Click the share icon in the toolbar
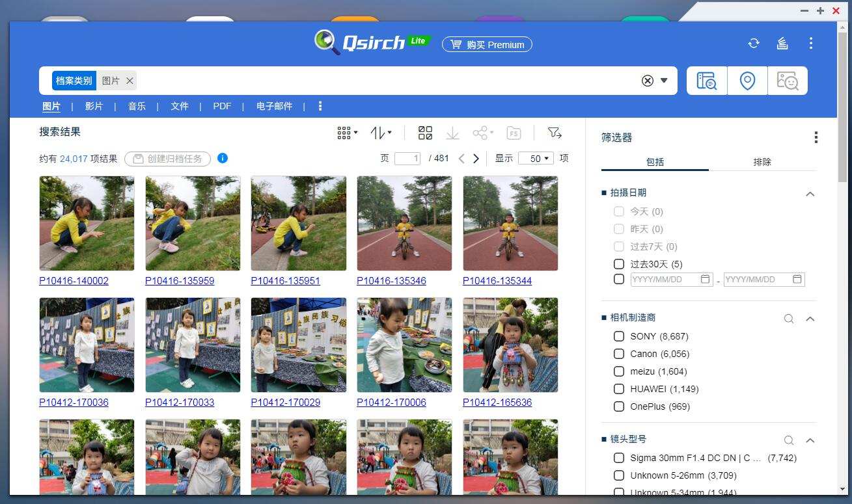This screenshot has height=504, width=852. point(482,133)
